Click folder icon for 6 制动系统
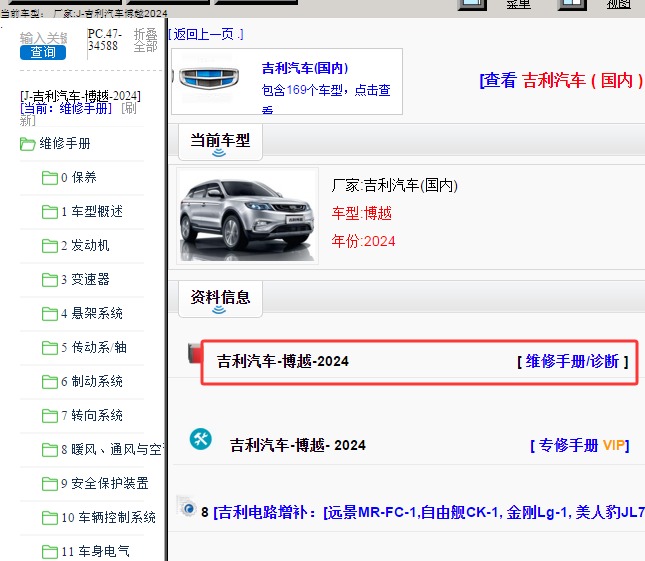Image resolution: width=645 pixels, height=561 pixels. (49, 382)
